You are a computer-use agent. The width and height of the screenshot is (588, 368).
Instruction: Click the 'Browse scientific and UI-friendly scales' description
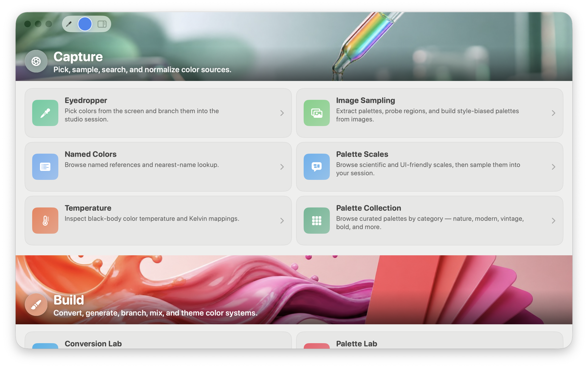tap(428, 169)
